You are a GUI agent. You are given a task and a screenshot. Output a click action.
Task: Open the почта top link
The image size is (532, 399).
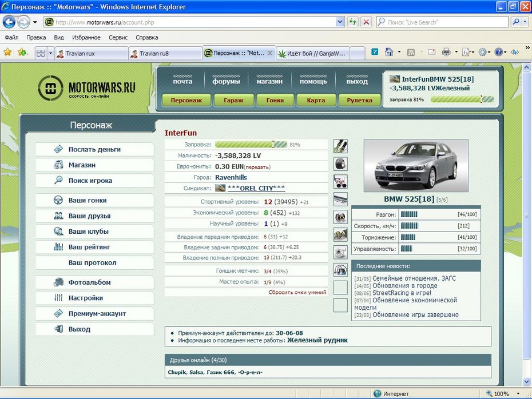point(182,81)
